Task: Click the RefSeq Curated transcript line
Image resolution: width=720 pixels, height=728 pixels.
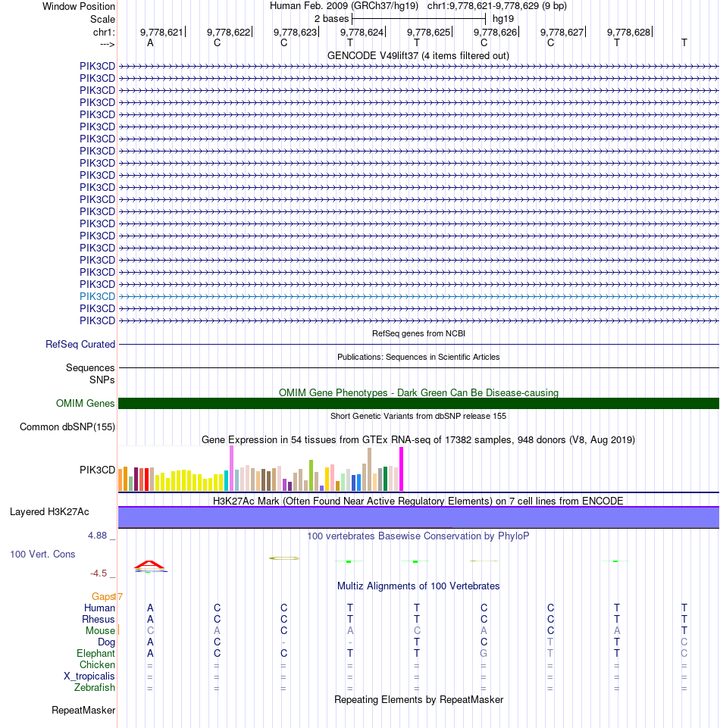Action: coord(418,345)
